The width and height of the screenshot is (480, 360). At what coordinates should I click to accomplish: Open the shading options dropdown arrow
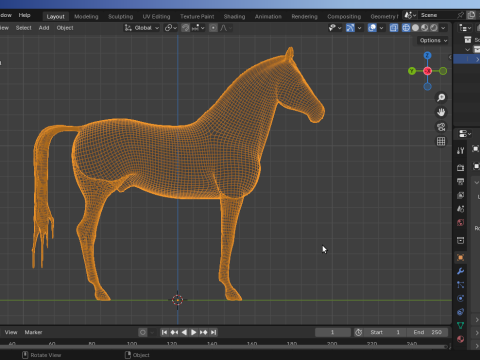pos(443,28)
